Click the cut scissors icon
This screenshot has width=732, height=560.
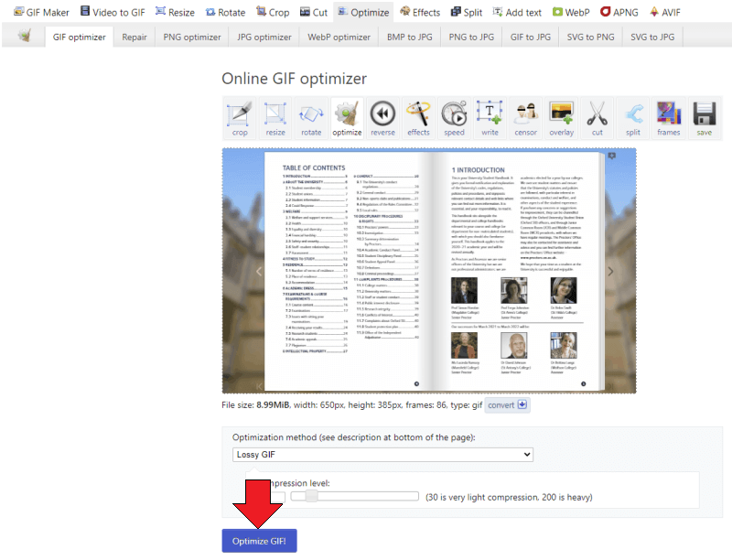(x=597, y=119)
